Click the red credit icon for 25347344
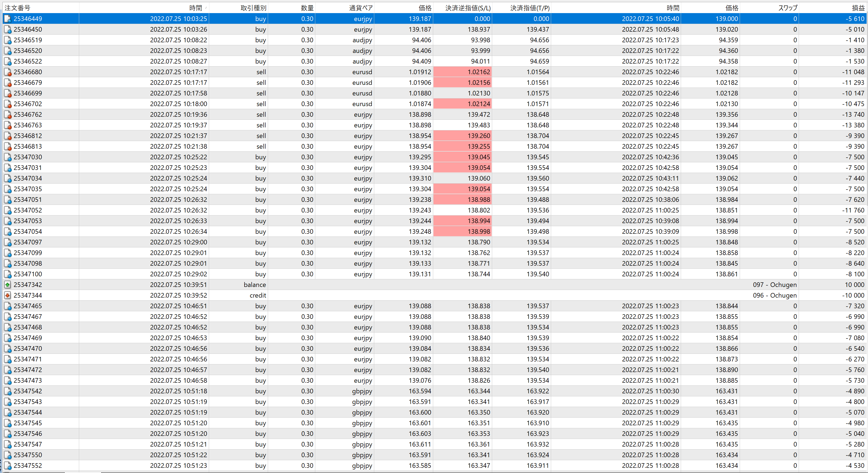The width and height of the screenshot is (868, 473). (7, 295)
